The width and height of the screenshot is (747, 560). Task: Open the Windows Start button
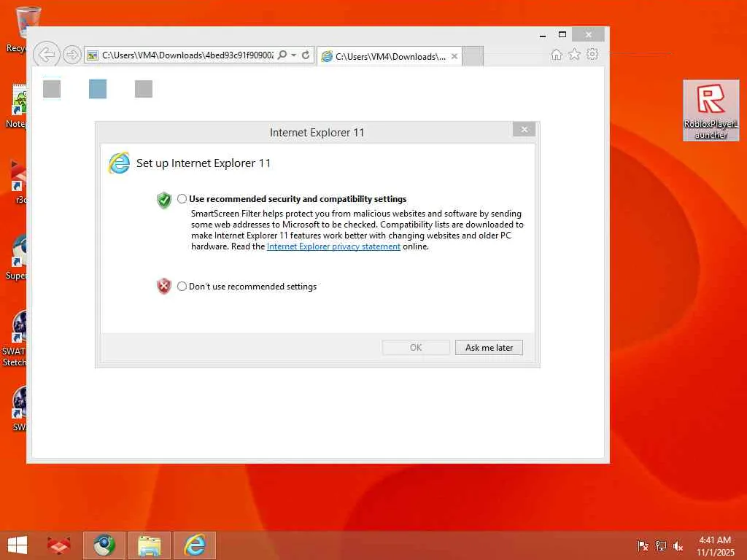click(18, 545)
